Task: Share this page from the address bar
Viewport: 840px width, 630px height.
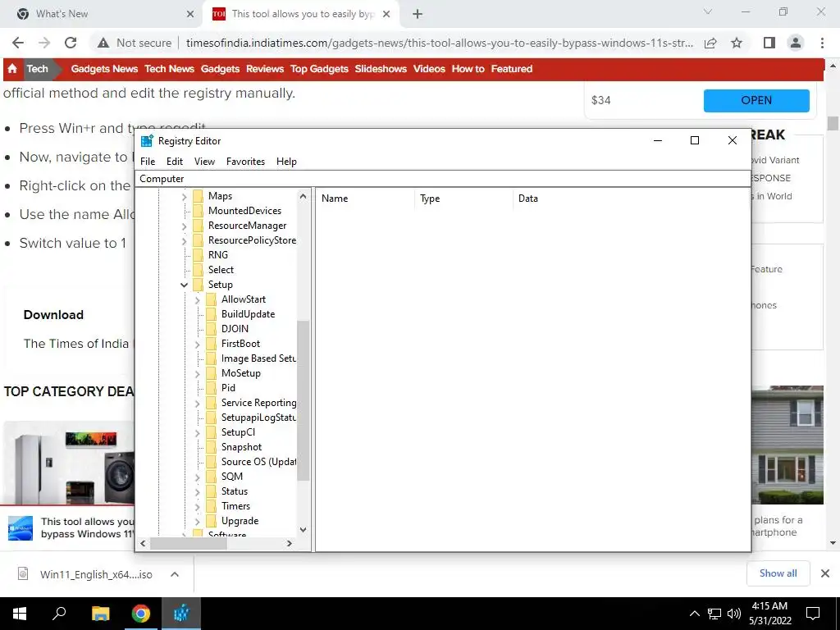Action: pyautogui.click(x=710, y=43)
